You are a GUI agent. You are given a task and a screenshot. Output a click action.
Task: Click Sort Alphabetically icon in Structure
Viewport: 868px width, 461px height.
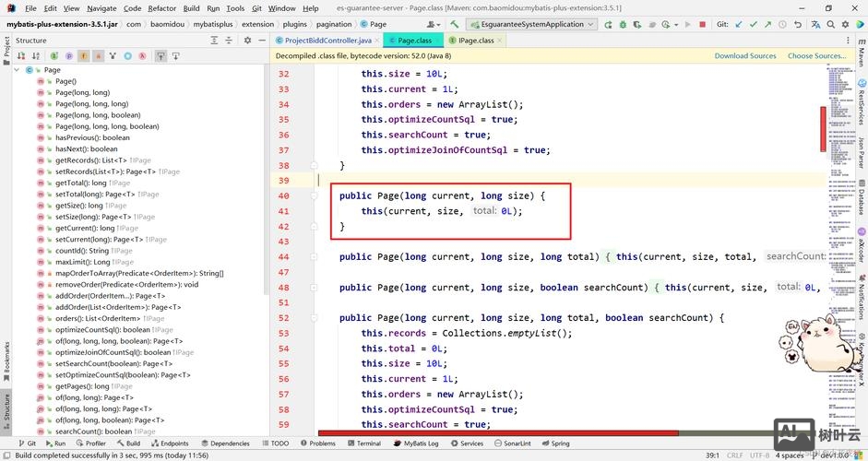coord(37,56)
